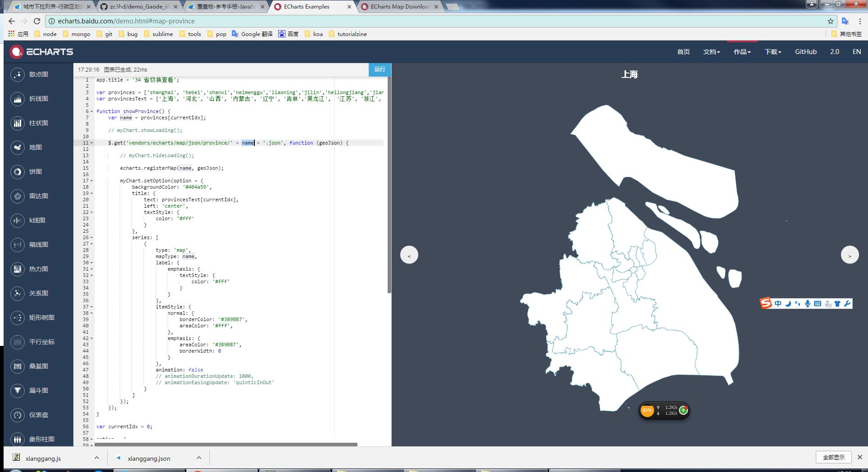Open the GitHub link in navbar
This screenshot has height=472, width=868.
point(805,52)
